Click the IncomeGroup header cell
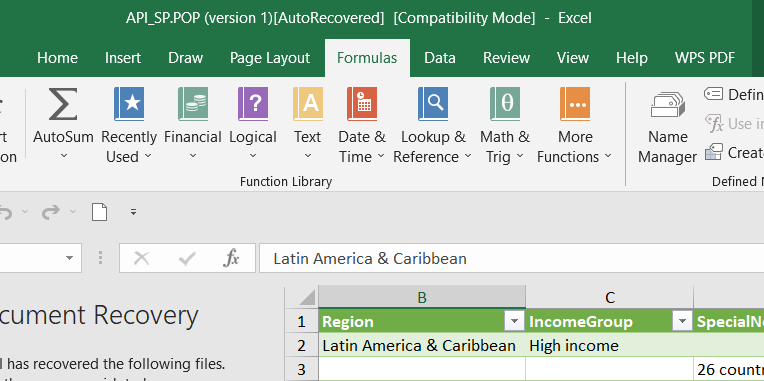This screenshot has height=381, width=764. [610, 322]
